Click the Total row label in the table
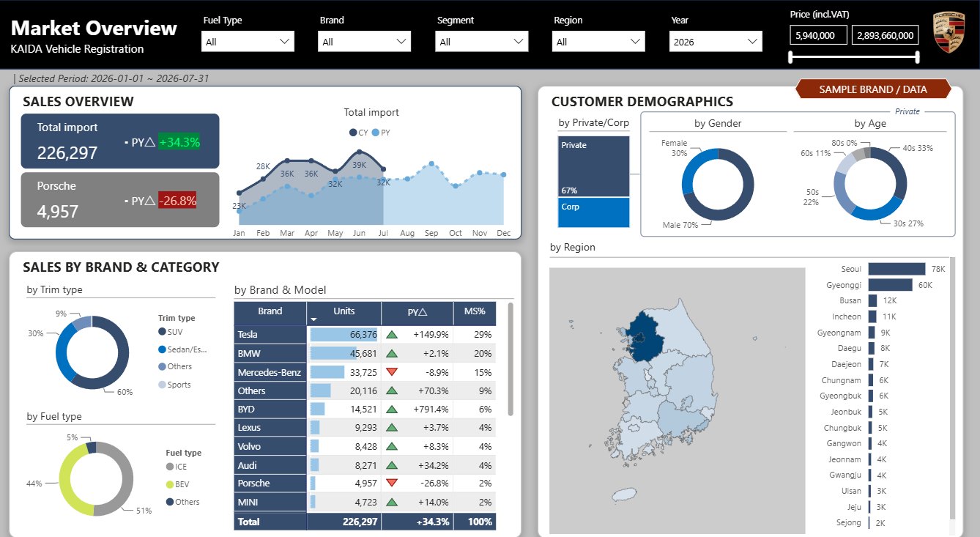 (249, 522)
